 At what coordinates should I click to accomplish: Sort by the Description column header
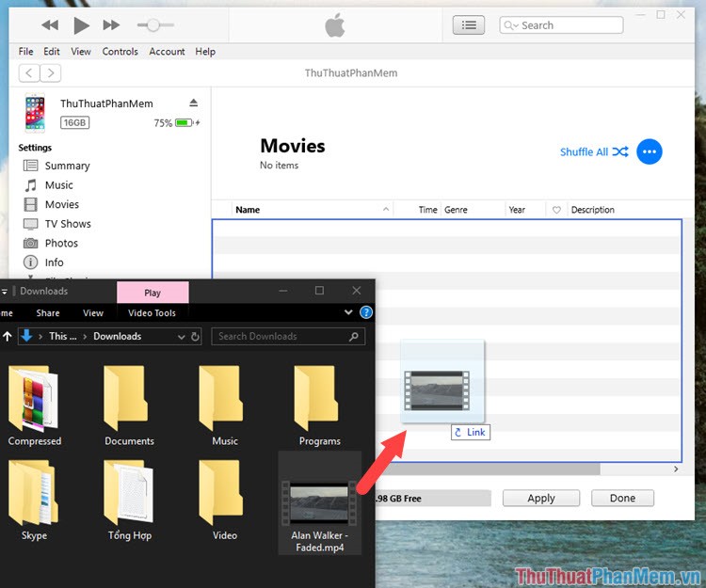pyautogui.click(x=592, y=210)
